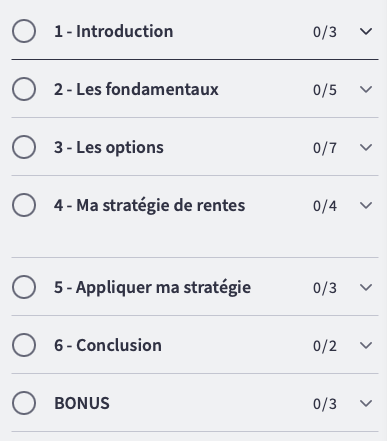The height and width of the screenshot is (441, 387).
Task: Mark Les options completion circle
Action: [24, 147]
